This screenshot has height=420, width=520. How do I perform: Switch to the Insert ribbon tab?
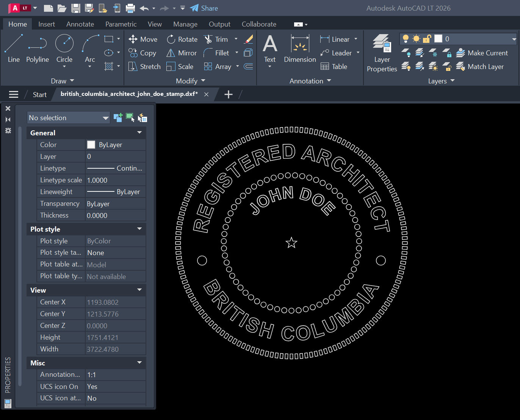tap(47, 24)
